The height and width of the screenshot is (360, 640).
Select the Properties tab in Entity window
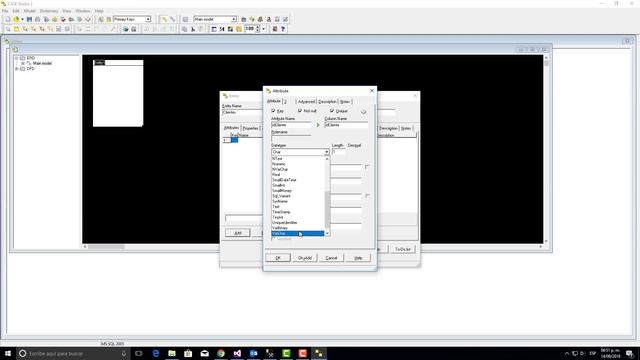pyautogui.click(x=250, y=128)
